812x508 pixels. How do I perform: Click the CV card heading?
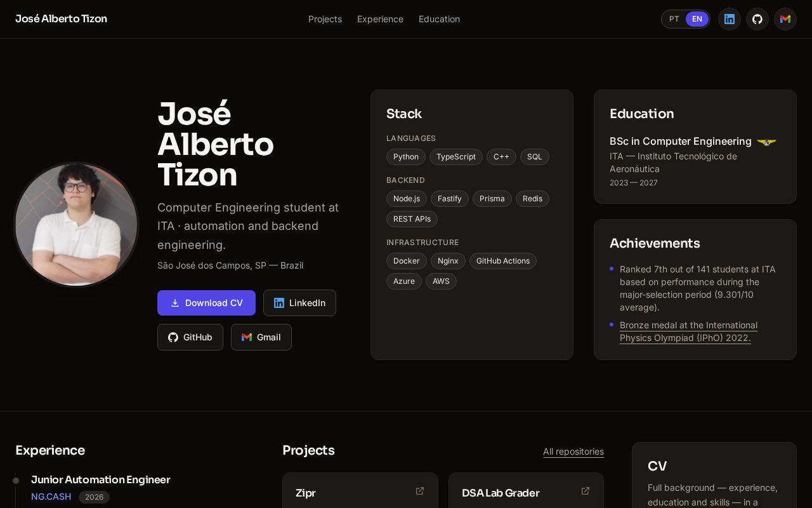657,466
